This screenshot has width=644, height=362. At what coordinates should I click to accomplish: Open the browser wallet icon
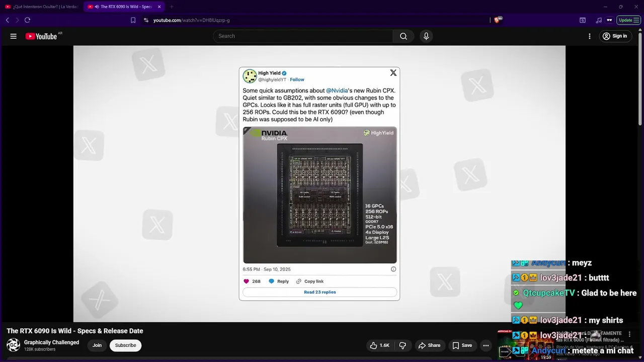(x=583, y=20)
